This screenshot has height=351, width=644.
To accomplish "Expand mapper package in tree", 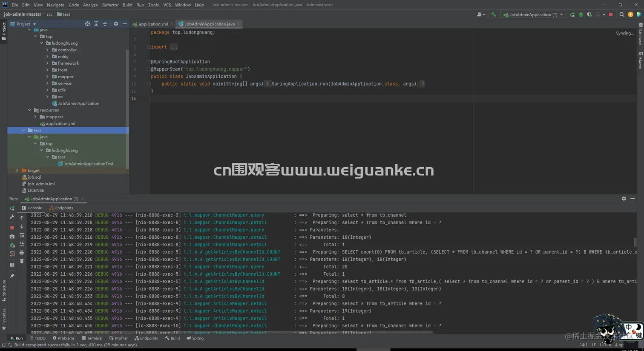I will tap(47, 77).
